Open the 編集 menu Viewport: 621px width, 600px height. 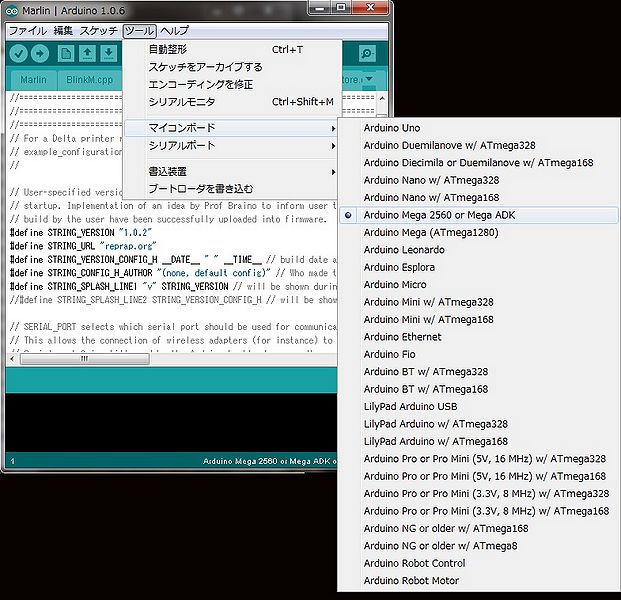(63, 30)
